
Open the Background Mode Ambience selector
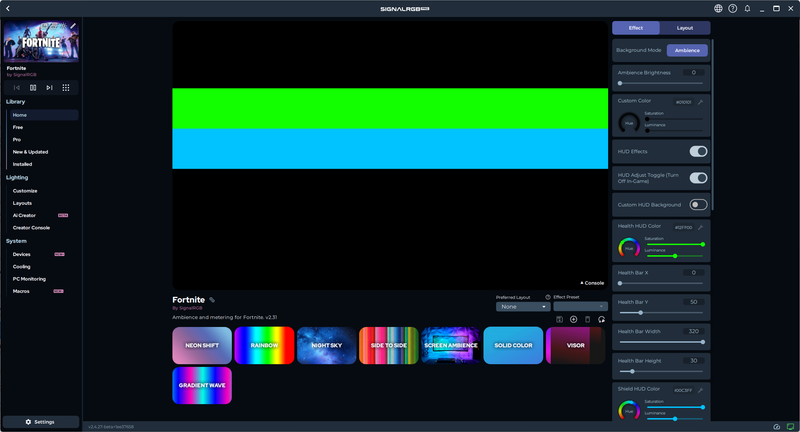click(x=687, y=50)
